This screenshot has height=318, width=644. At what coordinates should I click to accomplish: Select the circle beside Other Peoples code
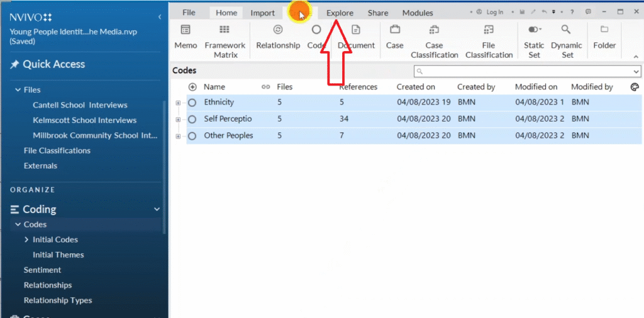192,136
